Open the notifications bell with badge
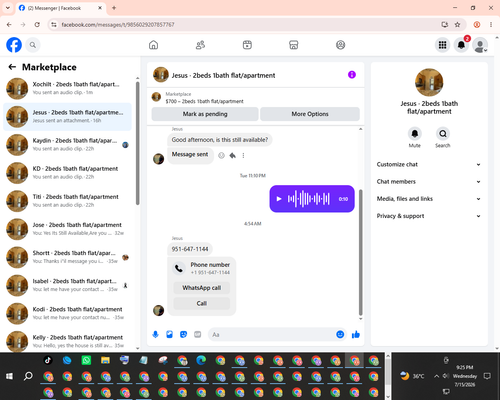 461,45
